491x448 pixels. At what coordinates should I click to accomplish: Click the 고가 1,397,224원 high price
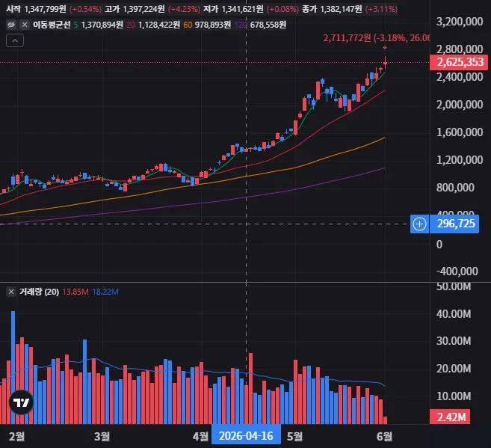[x=135, y=9]
